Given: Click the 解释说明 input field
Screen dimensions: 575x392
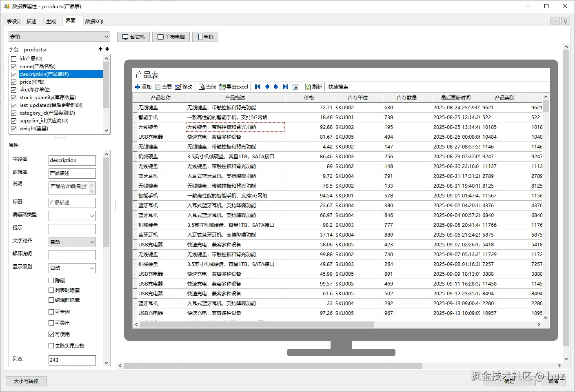Looking at the screenshot, I should pos(72,255).
